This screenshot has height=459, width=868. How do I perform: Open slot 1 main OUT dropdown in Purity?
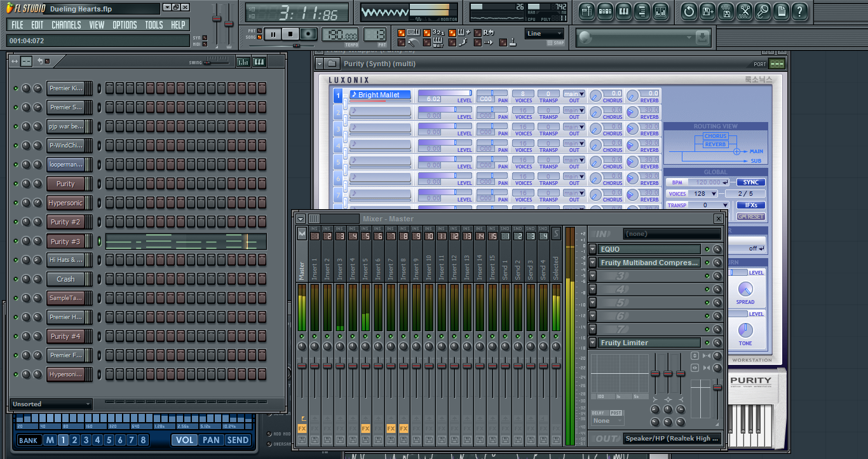(x=574, y=93)
